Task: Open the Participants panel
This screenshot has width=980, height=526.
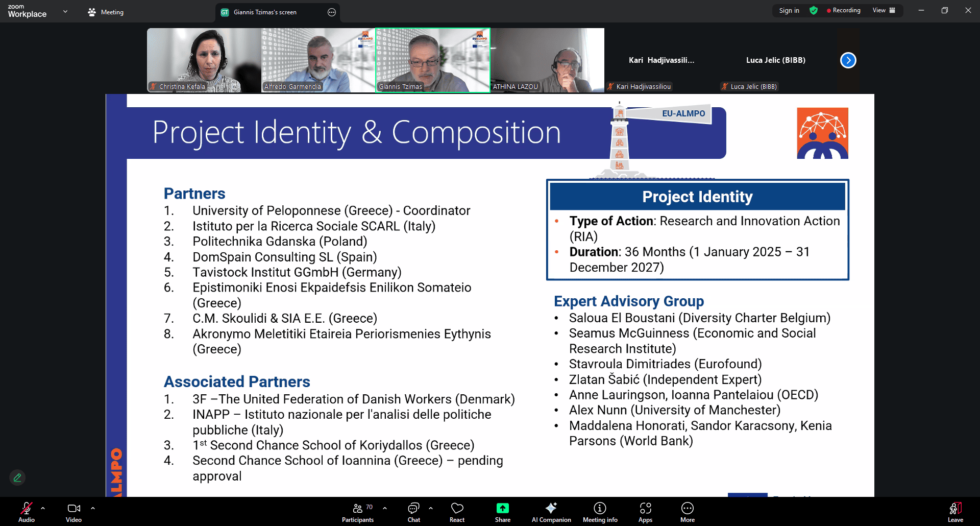Action: pos(358,512)
